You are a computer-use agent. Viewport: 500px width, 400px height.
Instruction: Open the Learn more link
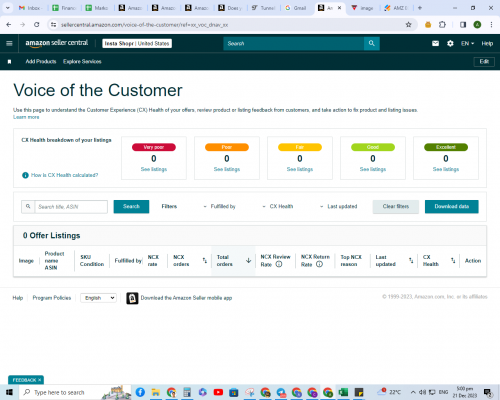click(26, 117)
